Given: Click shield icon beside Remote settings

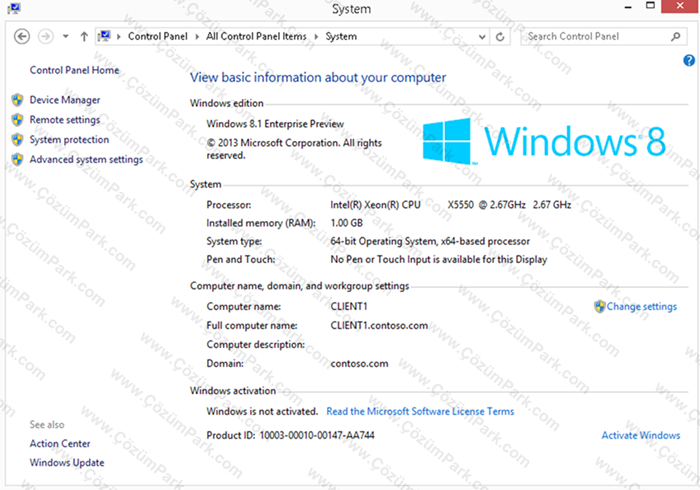Looking at the screenshot, I should coord(17,120).
